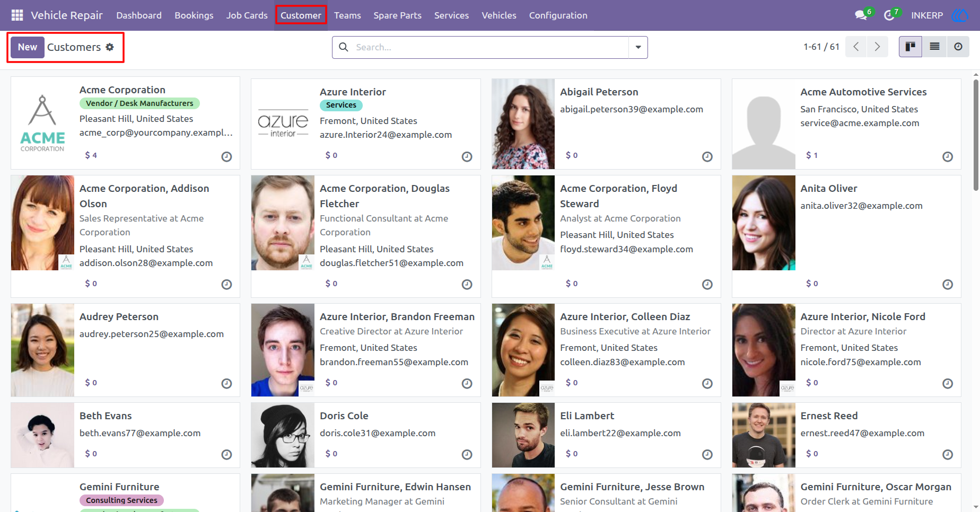Click the Services tag on Azure Interior

(341, 105)
